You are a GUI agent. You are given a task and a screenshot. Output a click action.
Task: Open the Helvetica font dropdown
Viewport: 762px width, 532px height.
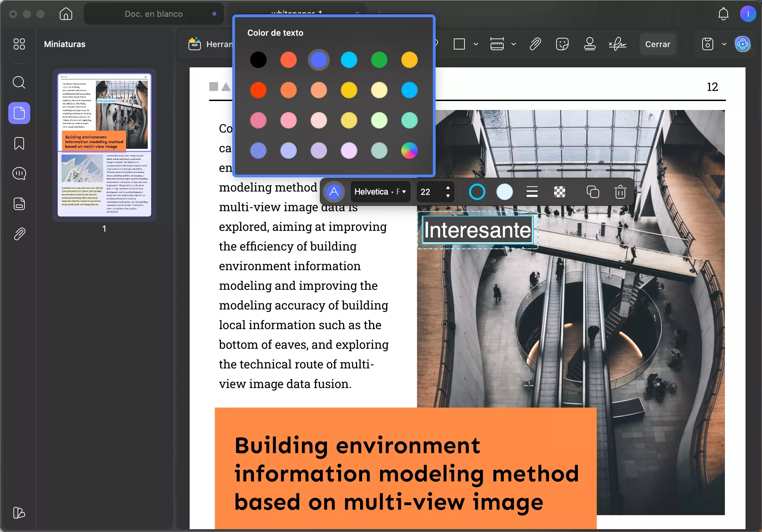[x=380, y=192]
